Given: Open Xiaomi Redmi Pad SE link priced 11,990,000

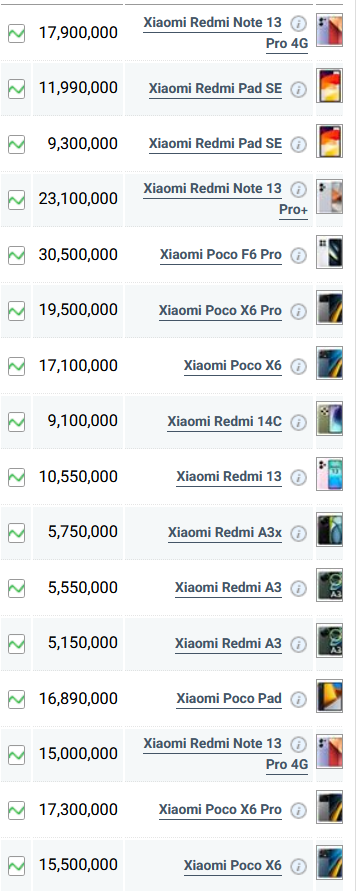Looking at the screenshot, I should [215, 88].
